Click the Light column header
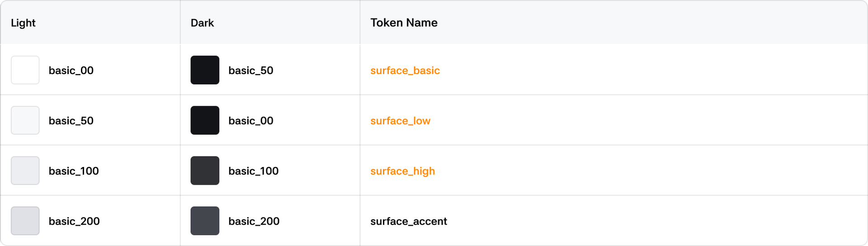The image size is (868, 246). (23, 23)
